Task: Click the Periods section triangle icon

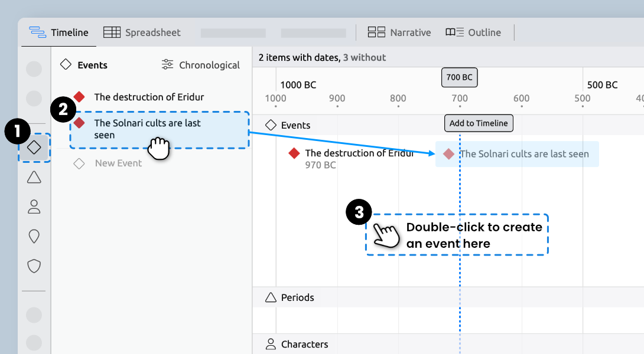Action: coord(271,297)
